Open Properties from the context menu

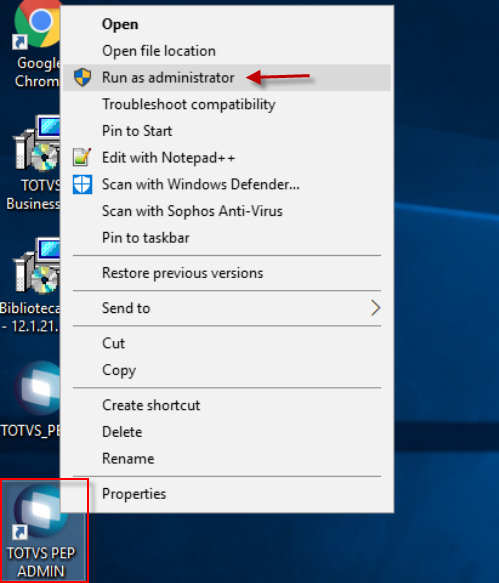(227, 494)
